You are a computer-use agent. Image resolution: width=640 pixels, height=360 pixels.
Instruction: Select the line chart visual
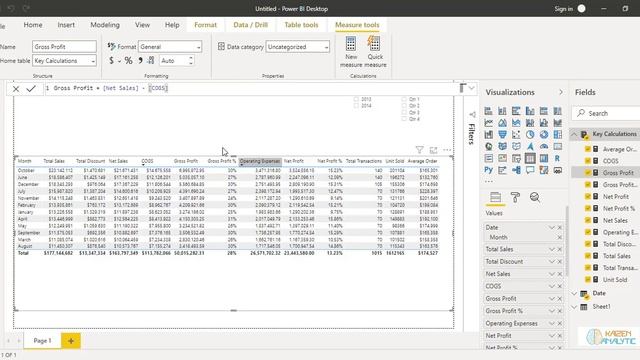pyautogui.click(x=489, y=123)
